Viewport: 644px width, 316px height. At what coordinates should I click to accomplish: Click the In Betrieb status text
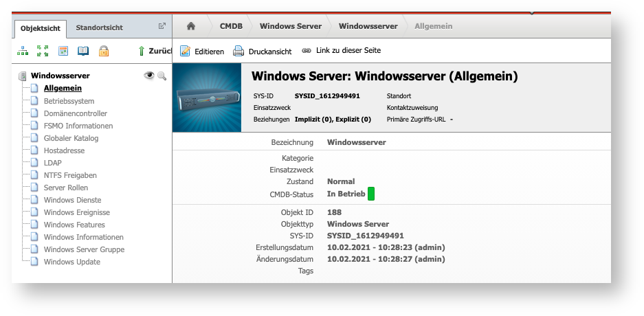coord(346,194)
